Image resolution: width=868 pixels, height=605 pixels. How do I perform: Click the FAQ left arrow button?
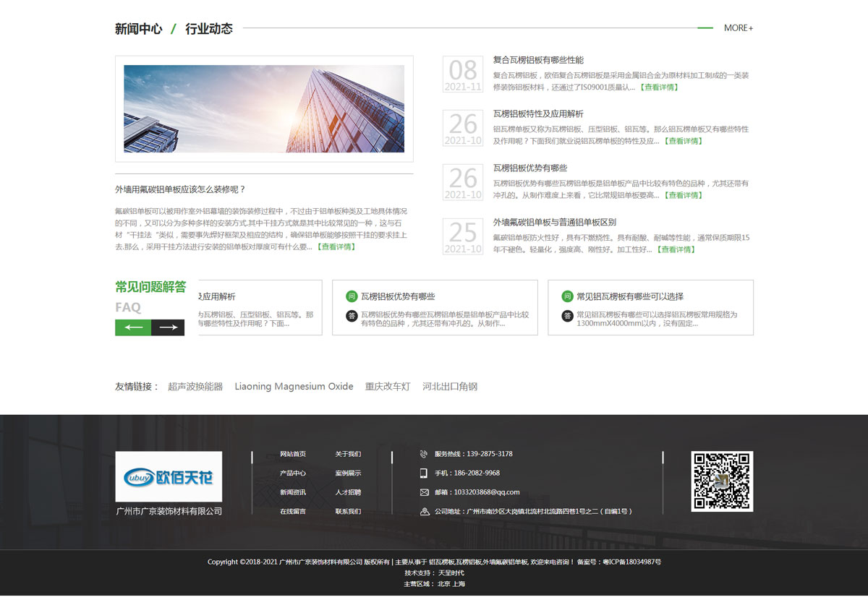coord(133,327)
